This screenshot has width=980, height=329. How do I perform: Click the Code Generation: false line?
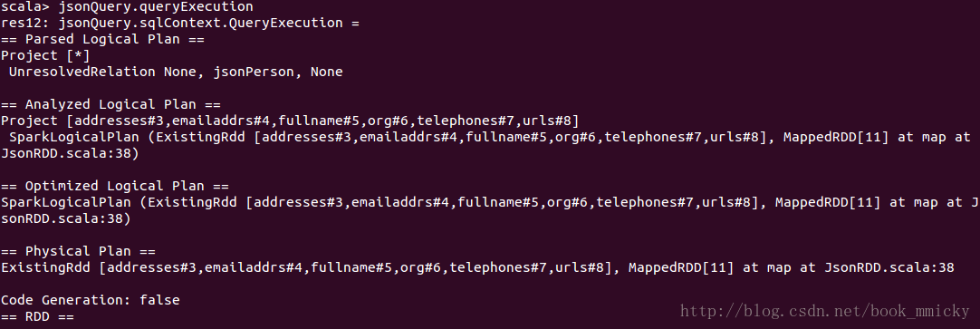point(91,300)
